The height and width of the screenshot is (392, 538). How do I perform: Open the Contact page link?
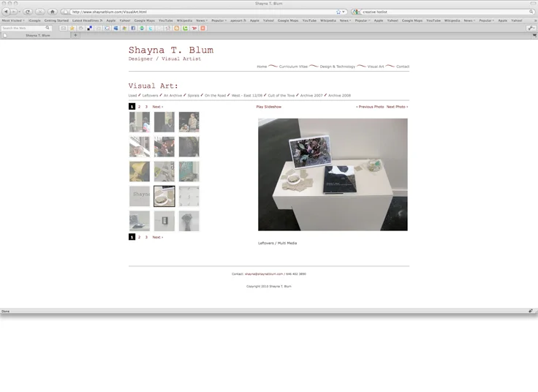(403, 67)
